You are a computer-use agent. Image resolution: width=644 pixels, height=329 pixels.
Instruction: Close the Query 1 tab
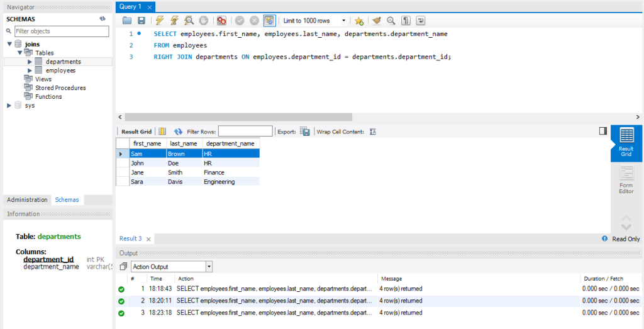coord(150,8)
